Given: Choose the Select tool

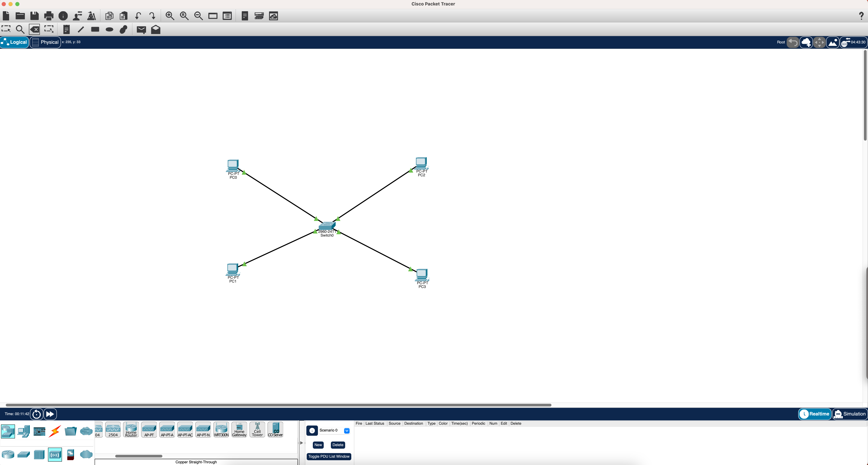Looking at the screenshot, I should click(6, 29).
